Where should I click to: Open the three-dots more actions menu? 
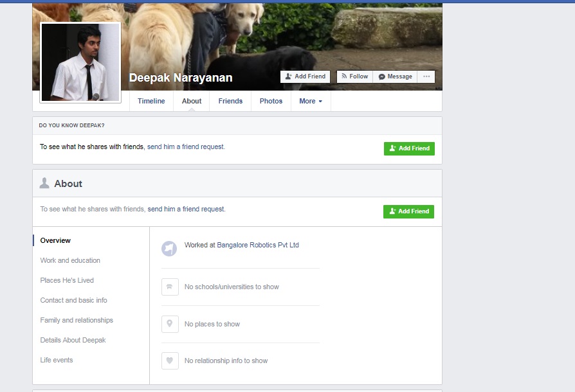[x=426, y=76]
